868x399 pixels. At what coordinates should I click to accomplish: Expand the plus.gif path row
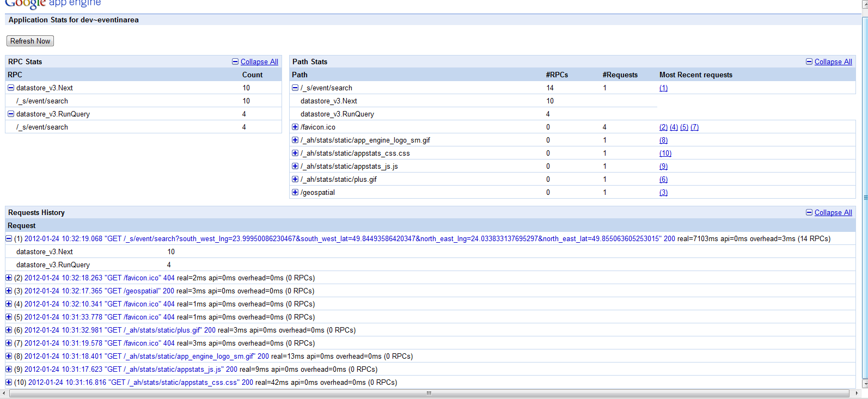[295, 179]
